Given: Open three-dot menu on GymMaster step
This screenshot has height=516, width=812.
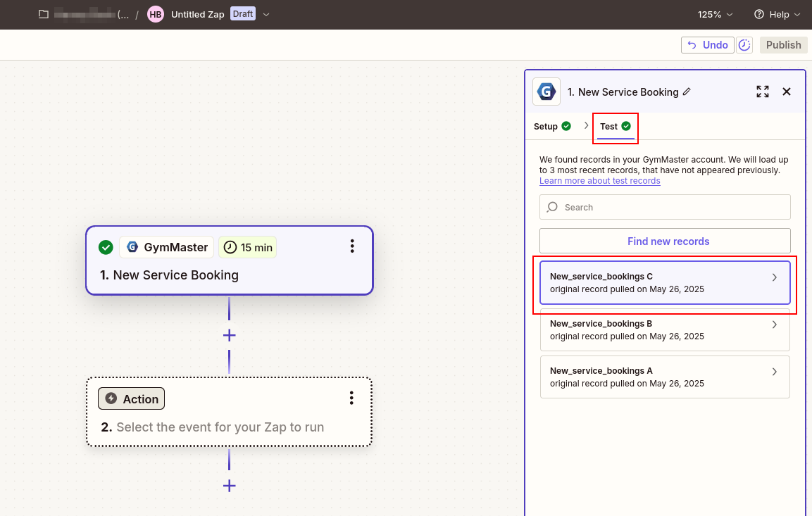Looking at the screenshot, I should pos(352,246).
